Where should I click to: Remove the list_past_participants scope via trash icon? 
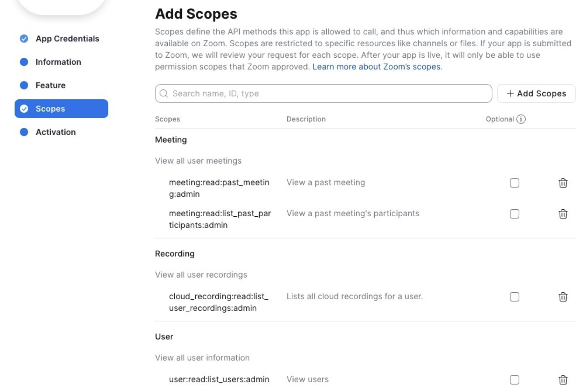pyautogui.click(x=563, y=214)
